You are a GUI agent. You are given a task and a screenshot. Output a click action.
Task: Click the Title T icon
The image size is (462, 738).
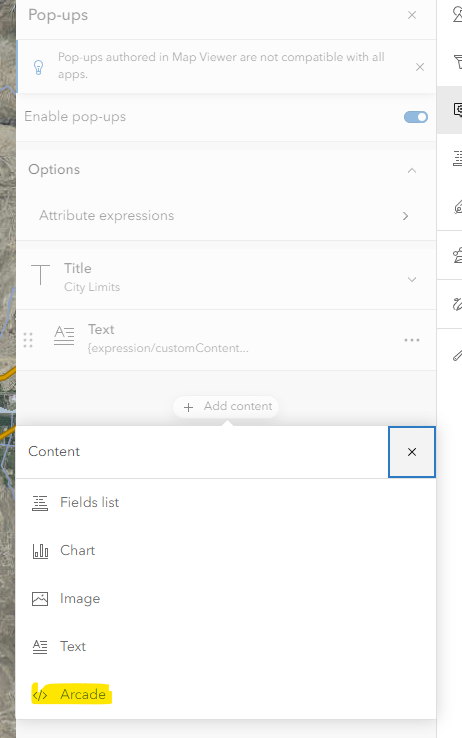click(40, 274)
